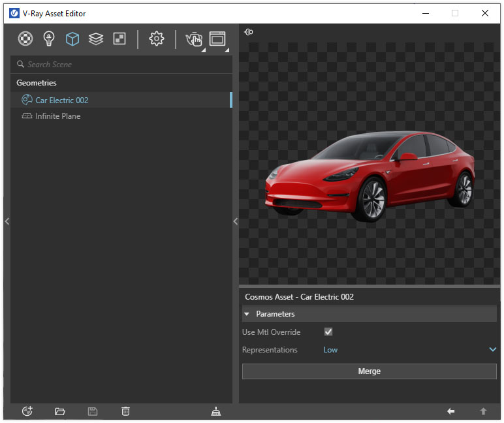
Task: Open the Textures checker icon
Action: (x=119, y=39)
